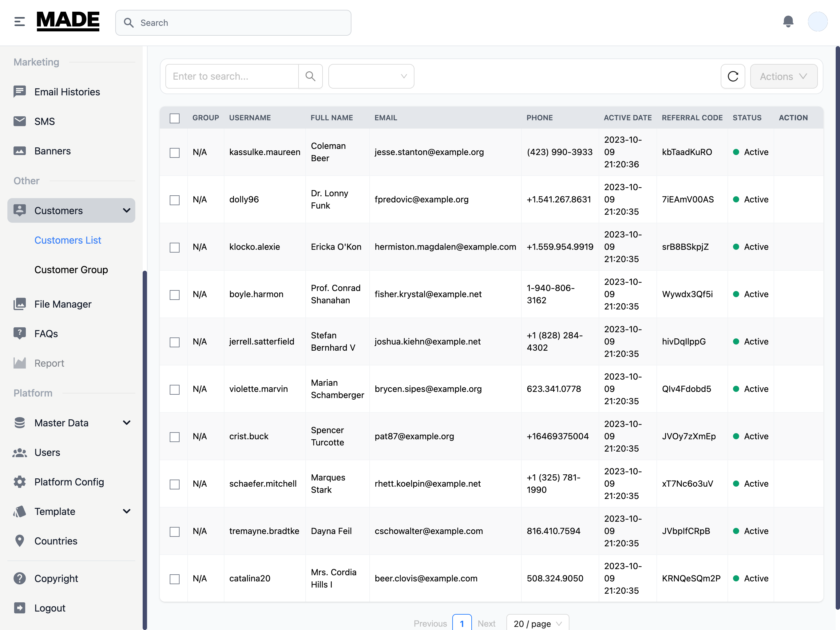Click the Banners image icon
The image size is (840, 630).
tap(19, 151)
